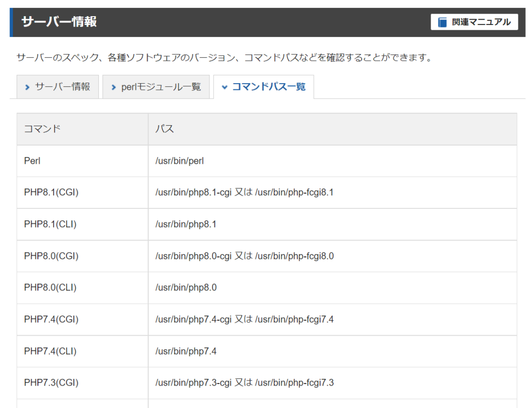Select the Perl command cell

[83, 161]
